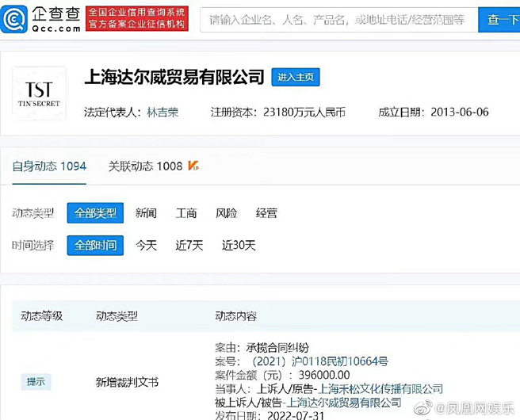The image size is (520, 420).
Task: Click 注册资本 23180万元人民币 text
Action: click(278, 113)
